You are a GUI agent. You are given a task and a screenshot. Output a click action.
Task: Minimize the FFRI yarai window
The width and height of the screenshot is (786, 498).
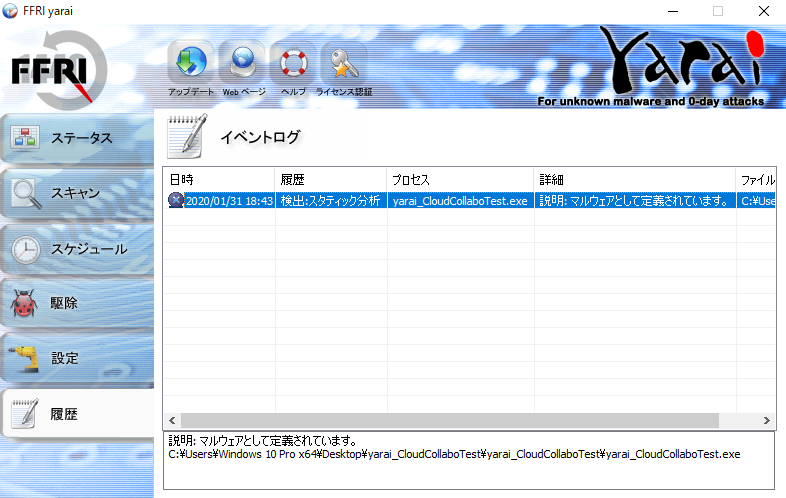(x=673, y=11)
